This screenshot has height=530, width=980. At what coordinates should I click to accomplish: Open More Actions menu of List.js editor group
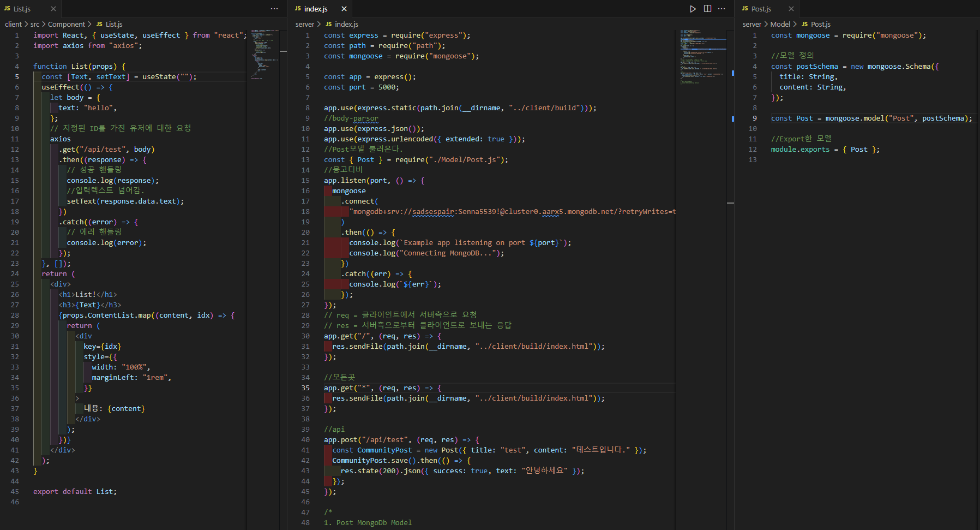[x=274, y=9]
